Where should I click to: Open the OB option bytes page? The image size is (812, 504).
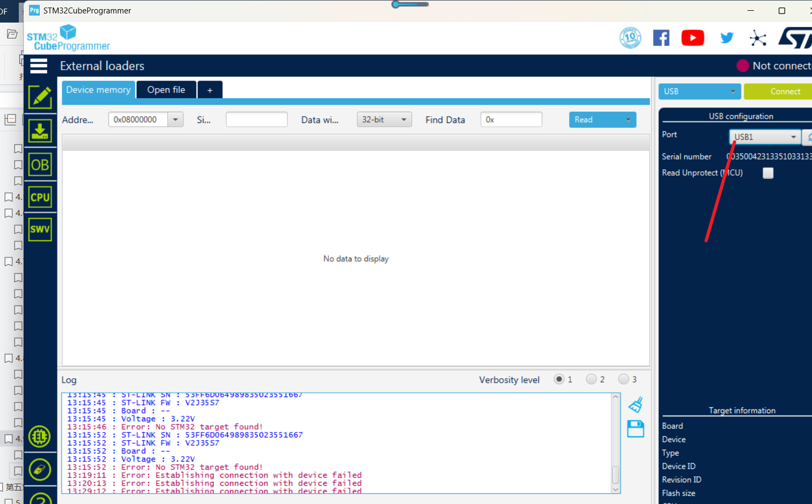pyautogui.click(x=40, y=165)
